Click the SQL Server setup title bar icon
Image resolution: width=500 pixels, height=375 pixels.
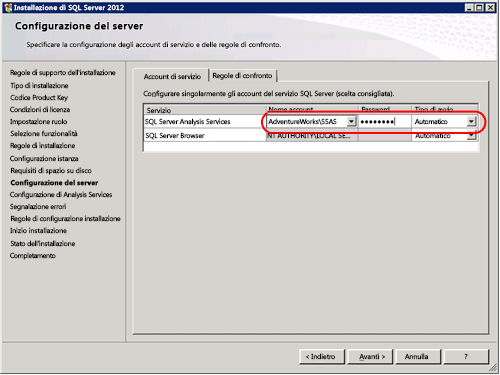coord(8,7)
